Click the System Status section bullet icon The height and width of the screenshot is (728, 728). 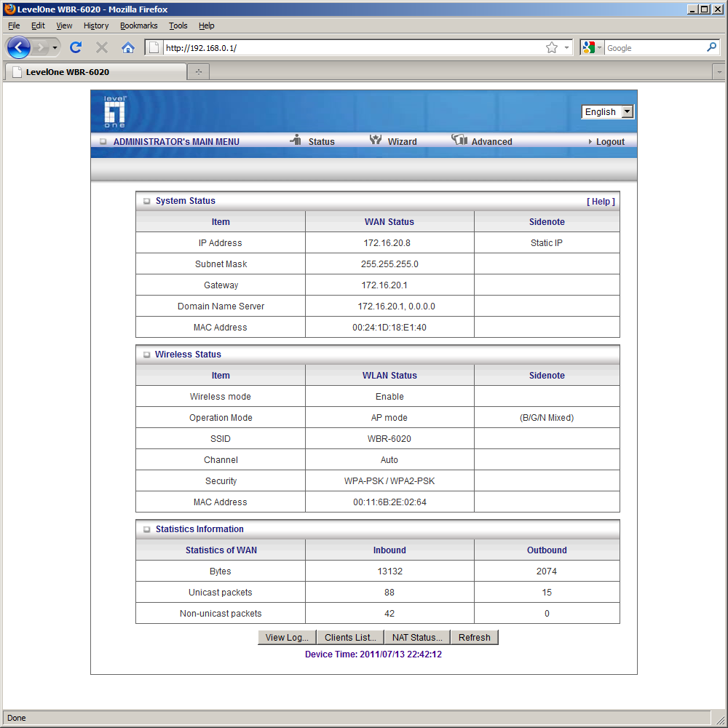[x=147, y=201]
